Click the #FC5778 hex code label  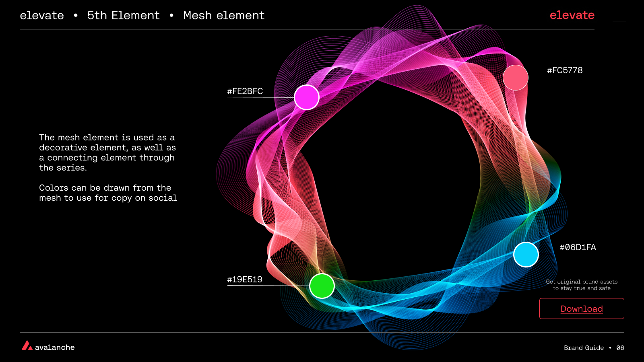(x=565, y=70)
